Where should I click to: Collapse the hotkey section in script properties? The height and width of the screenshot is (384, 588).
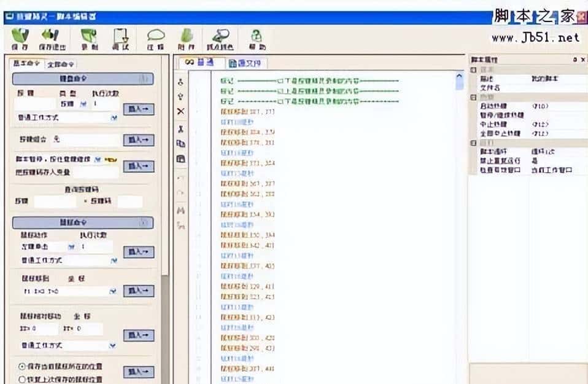(473, 97)
